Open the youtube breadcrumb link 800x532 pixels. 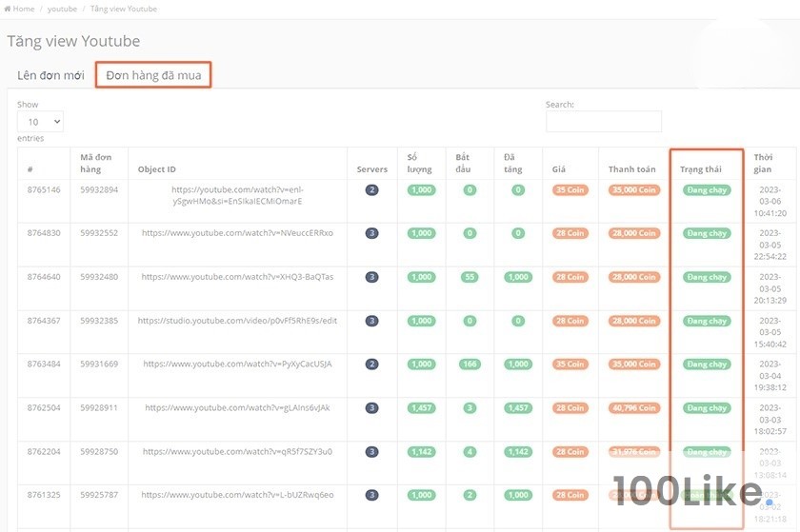tap(62, 9)
